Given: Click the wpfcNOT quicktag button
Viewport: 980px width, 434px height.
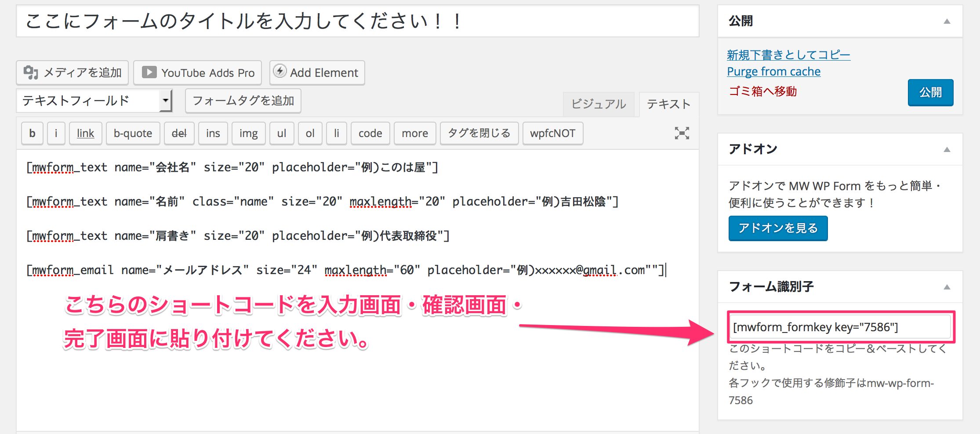Looking at the screenshot, I should (x=552, y=133).
